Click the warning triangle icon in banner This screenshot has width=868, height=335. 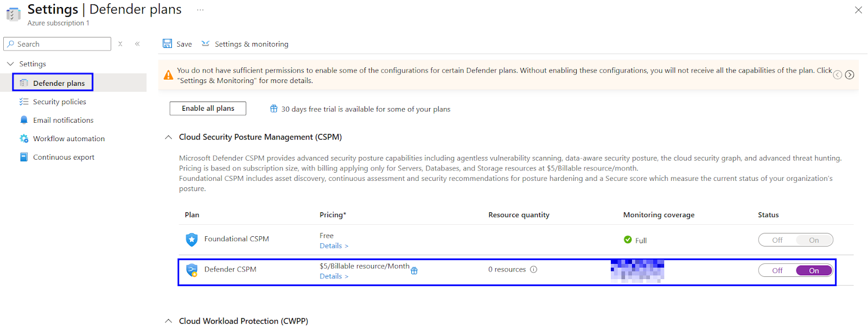(x=169, y=75)
